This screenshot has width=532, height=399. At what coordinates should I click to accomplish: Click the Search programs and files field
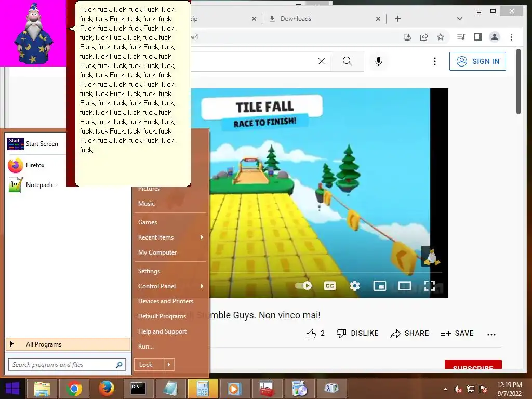tap(67, 365)
